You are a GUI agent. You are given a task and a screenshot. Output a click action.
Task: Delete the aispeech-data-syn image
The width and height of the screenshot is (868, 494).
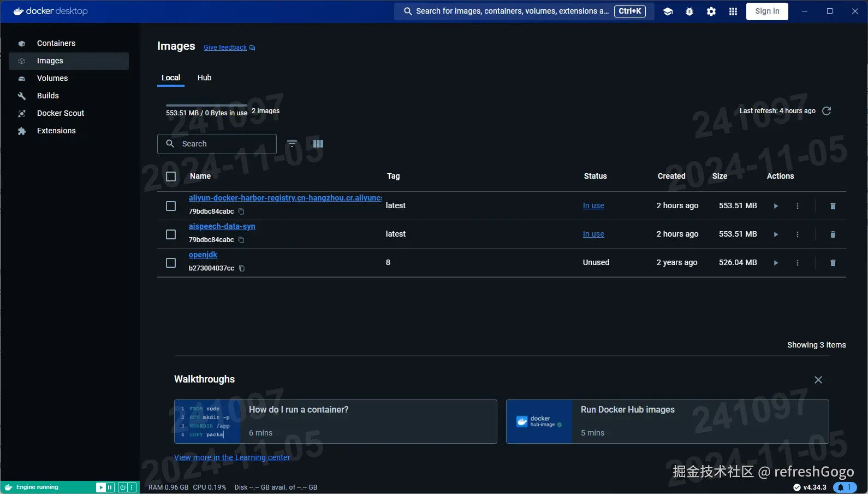(833, 234)
